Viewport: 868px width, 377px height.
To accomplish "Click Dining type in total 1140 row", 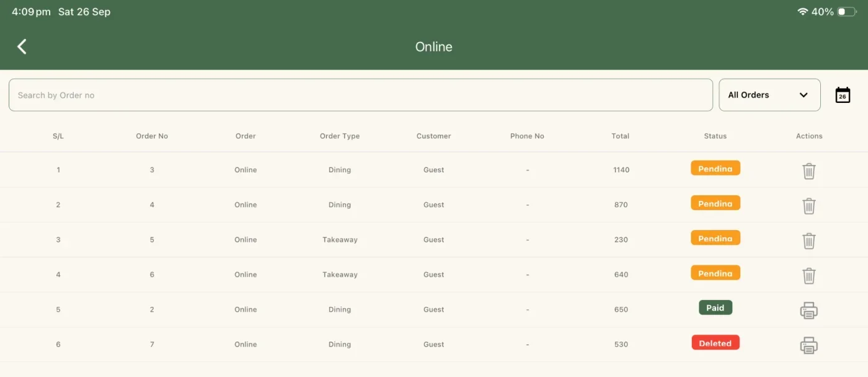I will 340,170.
